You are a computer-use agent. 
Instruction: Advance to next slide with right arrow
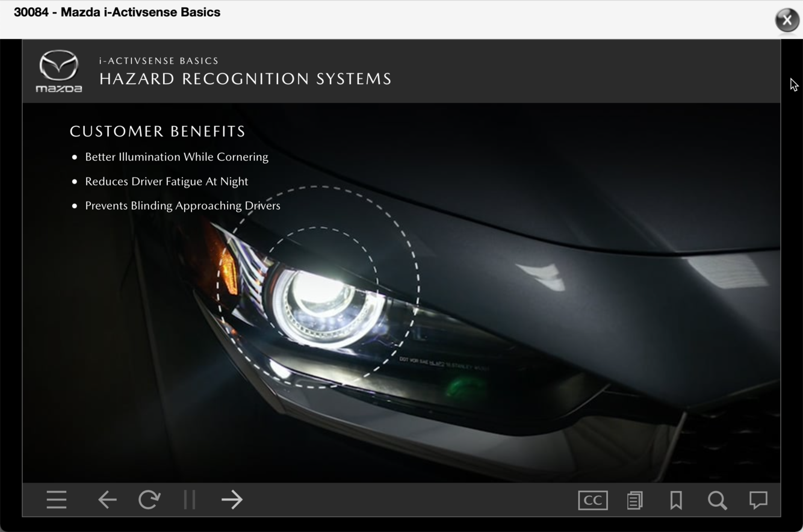pos(232,500)
